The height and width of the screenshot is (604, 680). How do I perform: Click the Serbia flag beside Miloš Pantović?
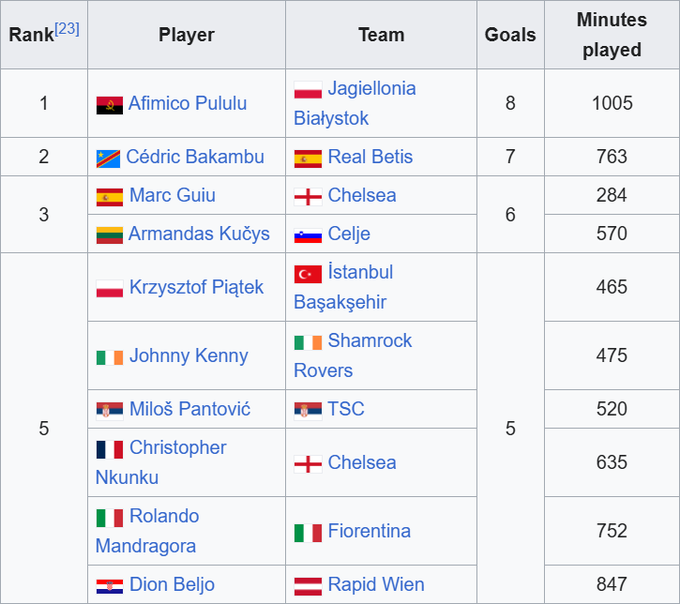tap(109, 410)
